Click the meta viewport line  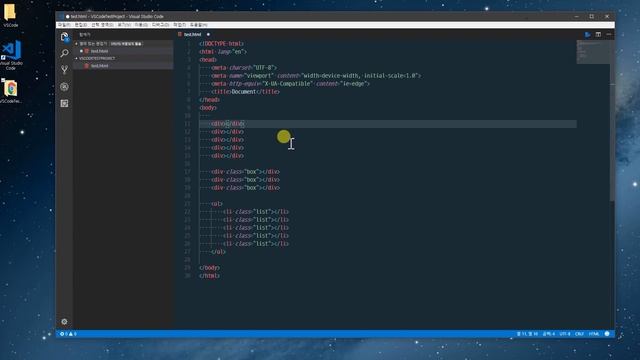[x=316, y=76]
